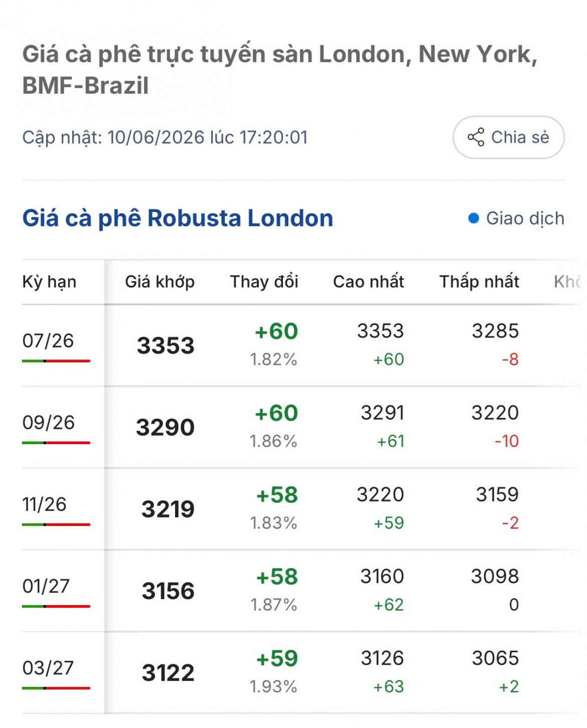Click the Cao nhất column header

point(368,282)
